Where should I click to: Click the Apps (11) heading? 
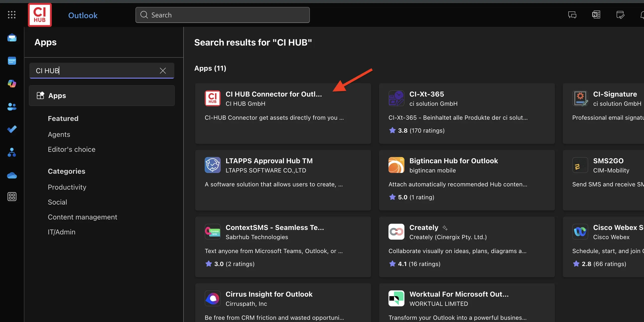coord(210,68)
